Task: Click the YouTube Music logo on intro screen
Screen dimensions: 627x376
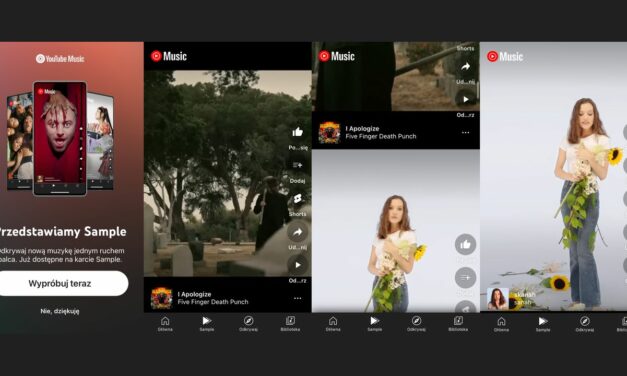Action: click(60, 59)
